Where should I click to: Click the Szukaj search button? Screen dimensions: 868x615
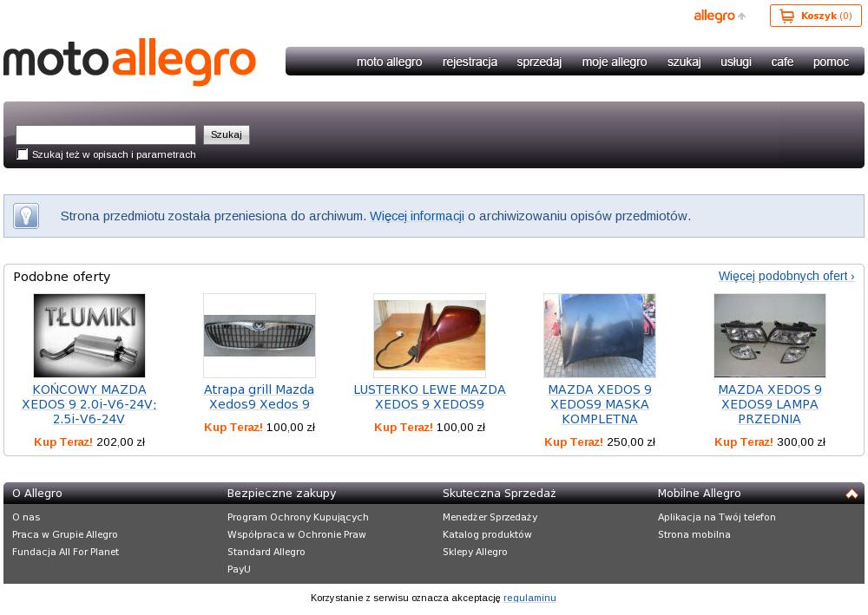point(227,135)
